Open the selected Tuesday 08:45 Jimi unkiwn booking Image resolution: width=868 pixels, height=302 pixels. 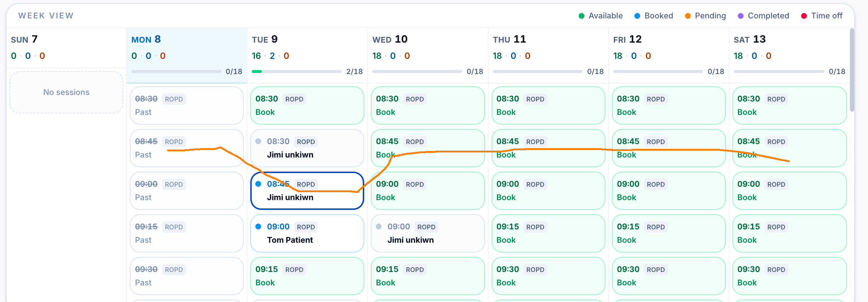(307, 191)
